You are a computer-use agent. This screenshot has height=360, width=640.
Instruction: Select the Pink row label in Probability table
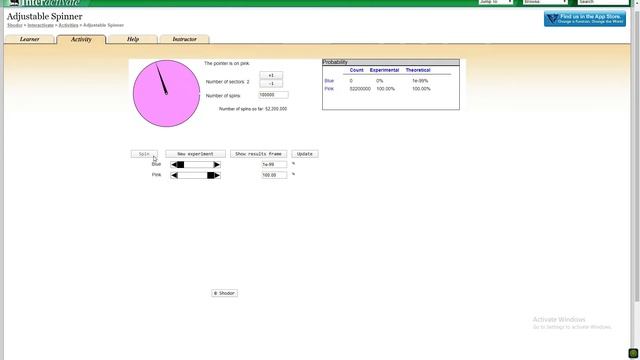[329, 89]
